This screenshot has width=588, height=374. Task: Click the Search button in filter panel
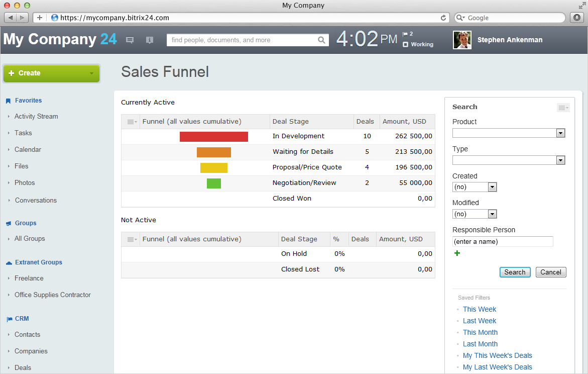coord(515,272)
